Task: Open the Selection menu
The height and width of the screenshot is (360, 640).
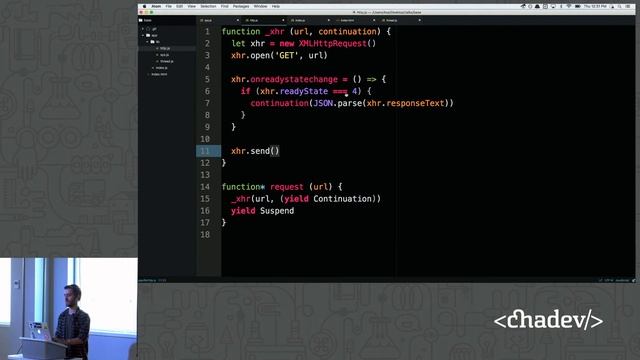Action: pyautogui.click(x=208, y=7)
